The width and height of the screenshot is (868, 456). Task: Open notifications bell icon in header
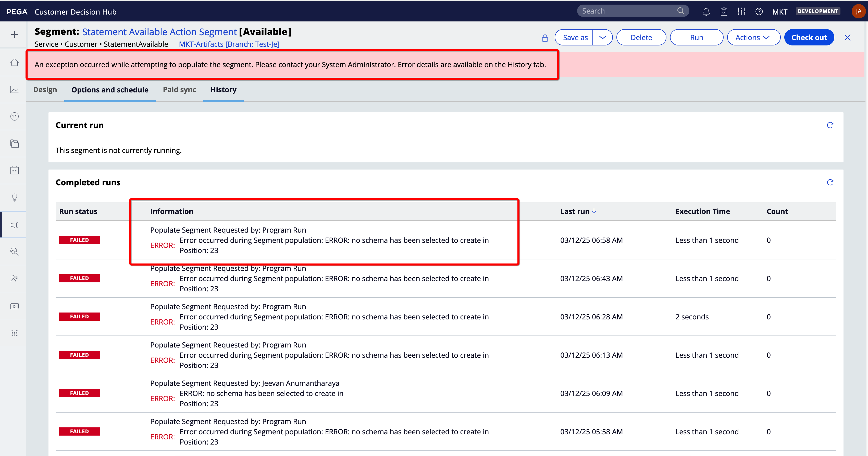tap(706, 12)
